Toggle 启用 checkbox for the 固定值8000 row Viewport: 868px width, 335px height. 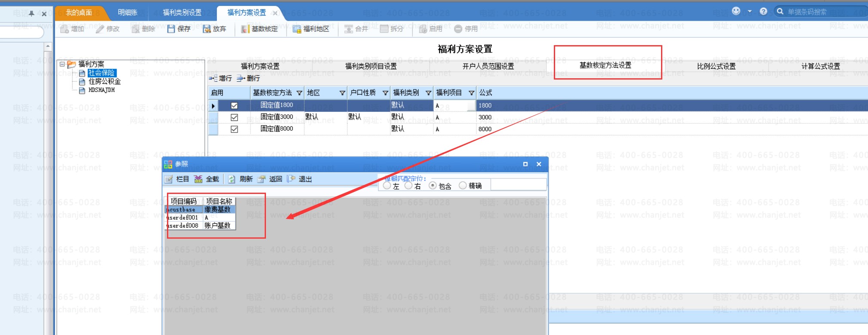coord(235,129)
